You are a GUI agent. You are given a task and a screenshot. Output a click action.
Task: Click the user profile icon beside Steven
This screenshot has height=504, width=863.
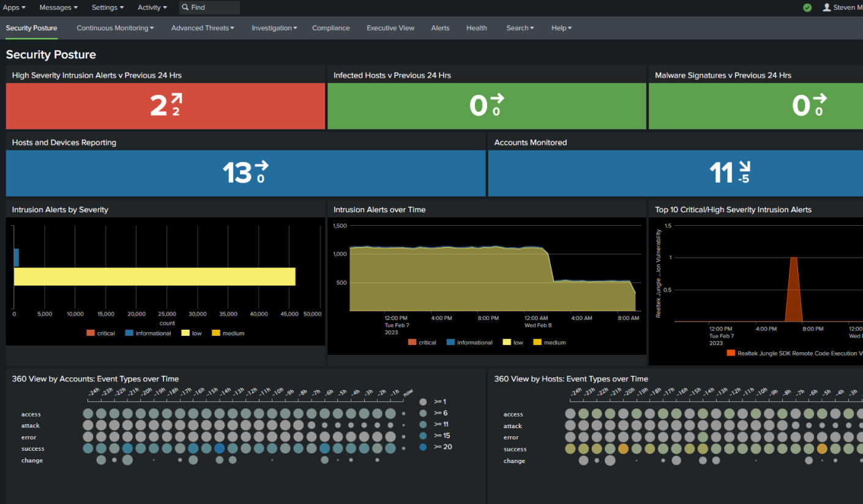827,8
